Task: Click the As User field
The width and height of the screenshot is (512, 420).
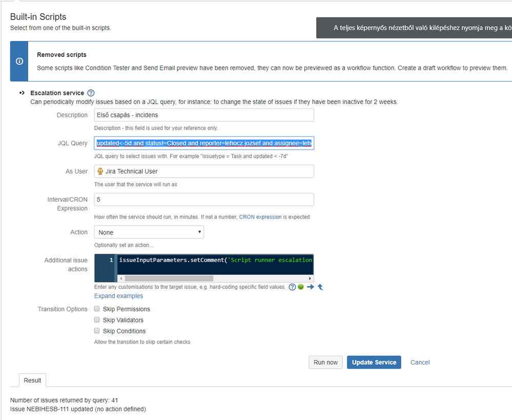Action: click(204, 171)
